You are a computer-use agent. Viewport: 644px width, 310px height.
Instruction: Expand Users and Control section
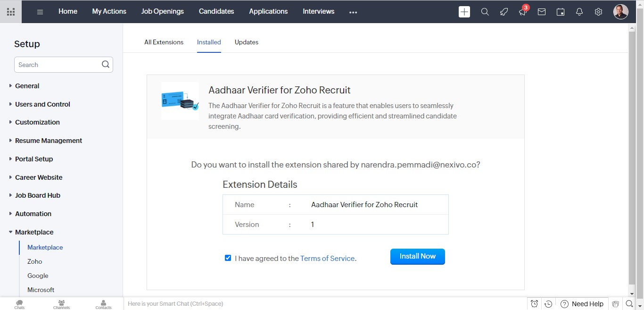click(x=39, y=104)
